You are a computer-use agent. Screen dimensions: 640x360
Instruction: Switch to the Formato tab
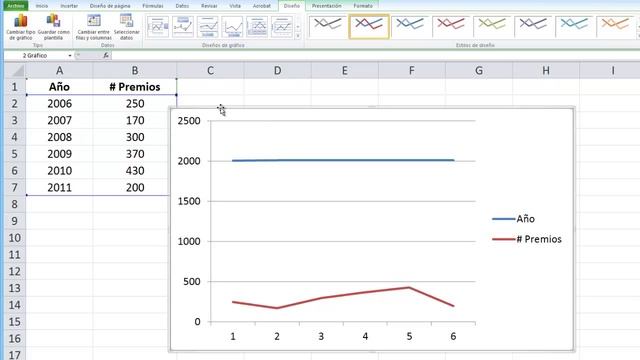(363, 6)
